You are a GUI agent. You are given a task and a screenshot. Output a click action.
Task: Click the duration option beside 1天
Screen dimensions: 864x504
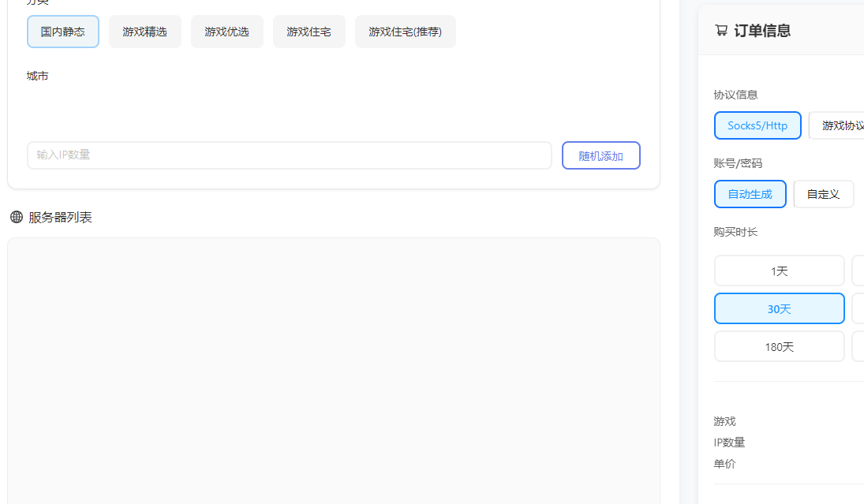coord(860,271)
